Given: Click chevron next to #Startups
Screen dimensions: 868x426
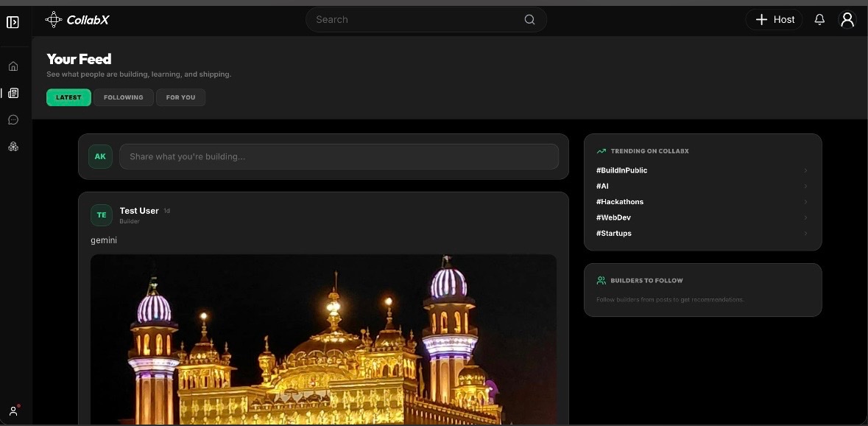Looking at the screenshot, I should tap(805, 233).
